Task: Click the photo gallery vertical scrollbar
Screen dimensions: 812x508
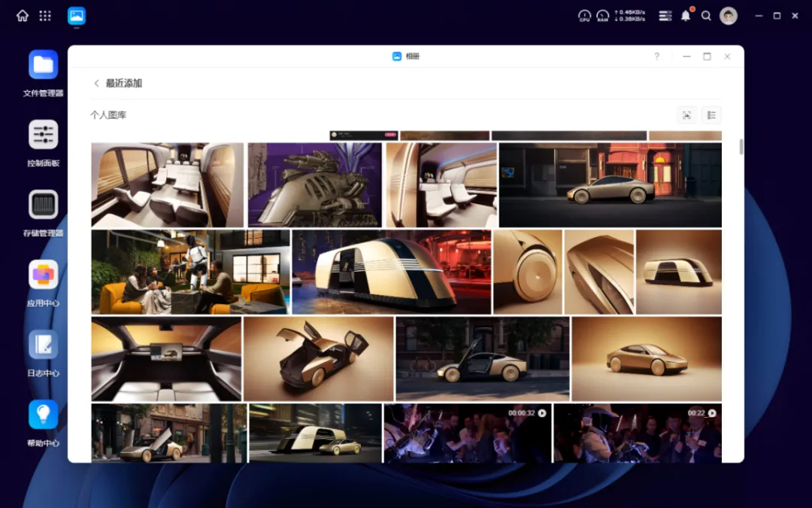Action: pos(741,147)
